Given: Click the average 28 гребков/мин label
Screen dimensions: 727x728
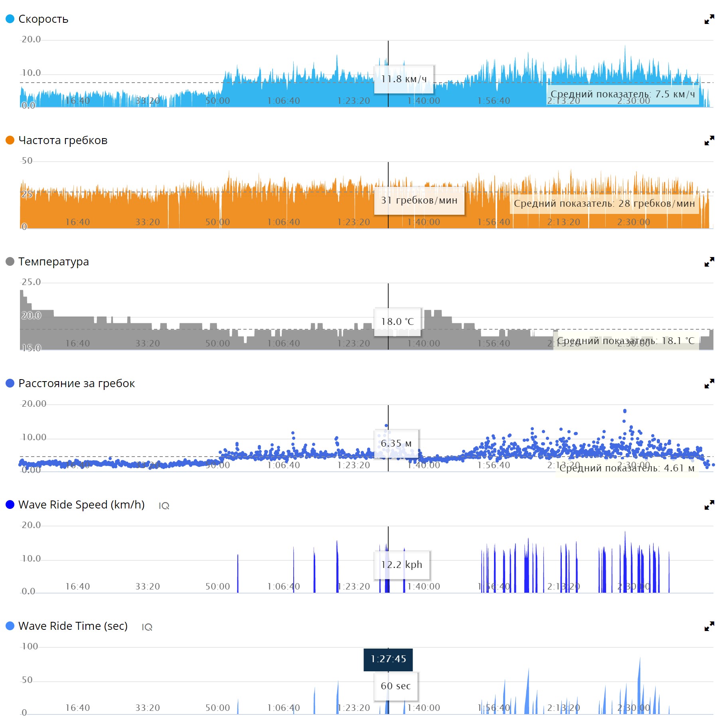Looking at the screenshot, I should coord(604,204).
